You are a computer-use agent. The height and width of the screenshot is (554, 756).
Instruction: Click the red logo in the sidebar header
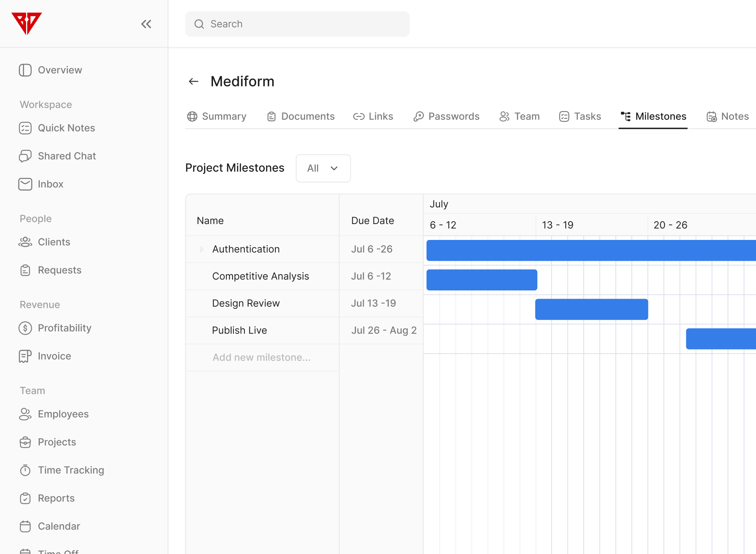[x=26, y=24]
